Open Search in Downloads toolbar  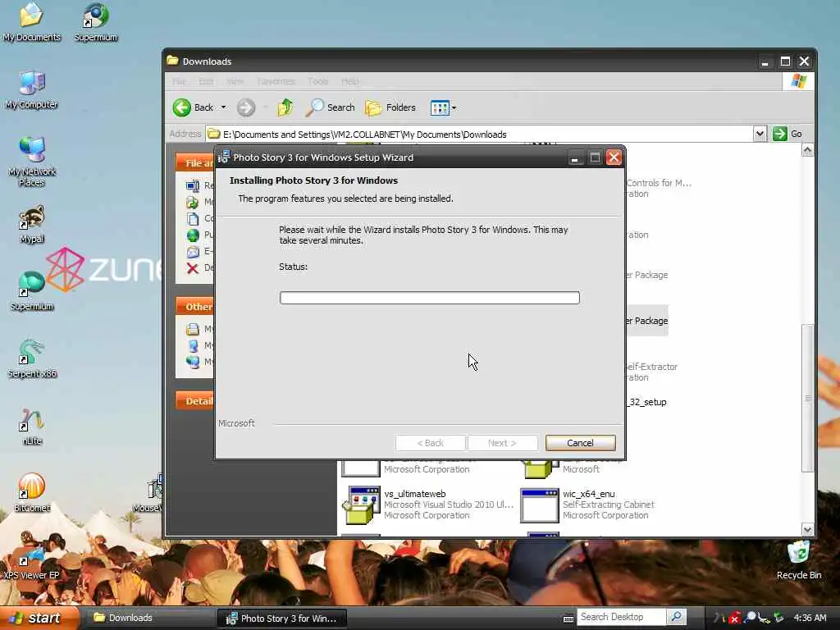330,107
